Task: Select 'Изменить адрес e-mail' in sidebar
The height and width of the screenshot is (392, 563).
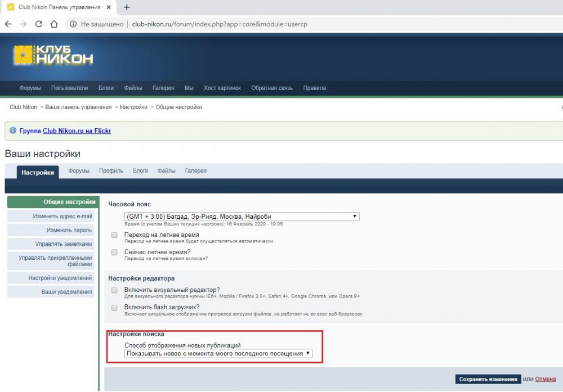Action: tap(51, 217)
